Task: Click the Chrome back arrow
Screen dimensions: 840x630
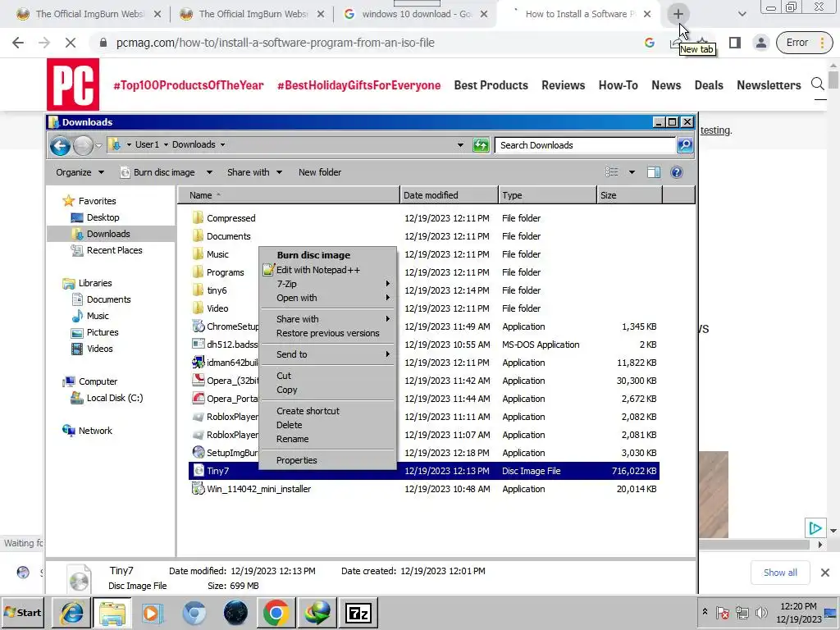Action: [x=18, y=43]
